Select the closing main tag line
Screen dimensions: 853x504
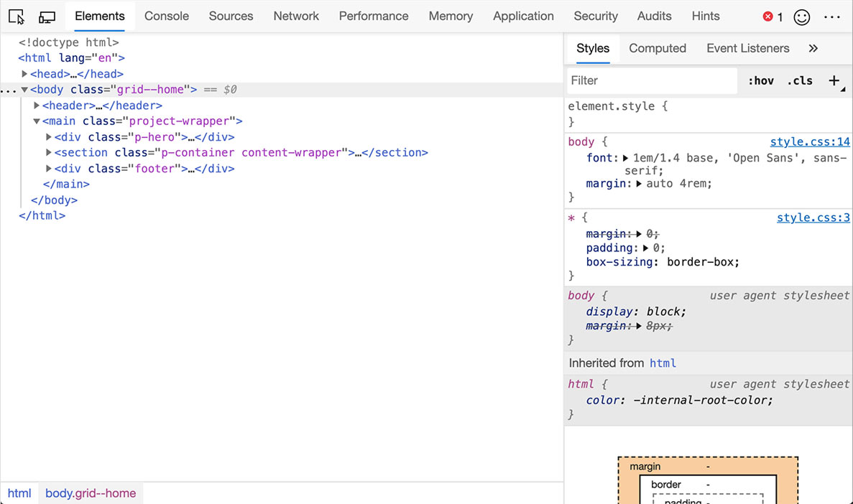[x=66, y=185]
